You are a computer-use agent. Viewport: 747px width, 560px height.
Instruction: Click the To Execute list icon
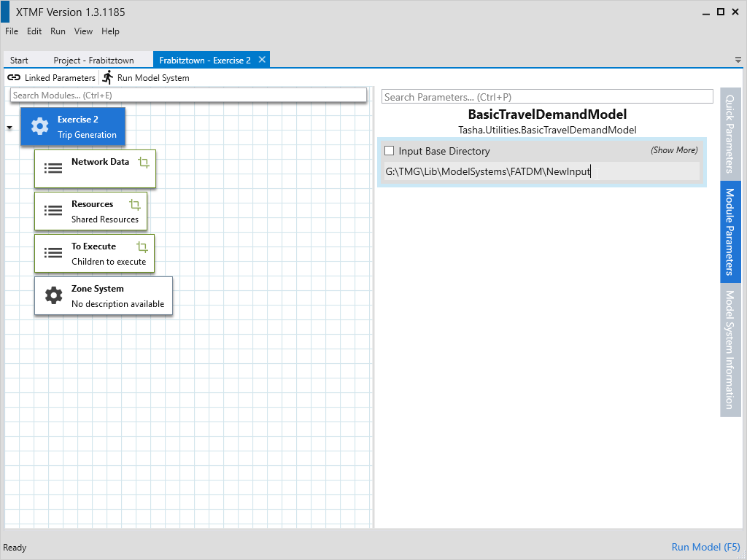pos(53,253)
